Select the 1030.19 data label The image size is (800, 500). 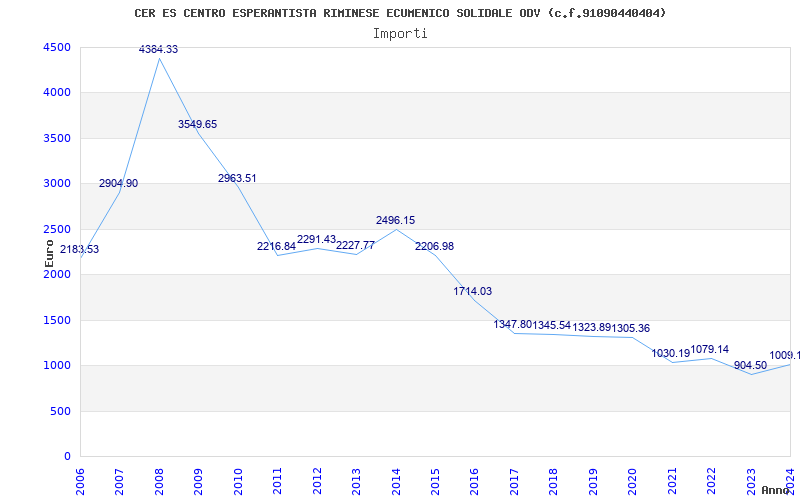(670, 353)
